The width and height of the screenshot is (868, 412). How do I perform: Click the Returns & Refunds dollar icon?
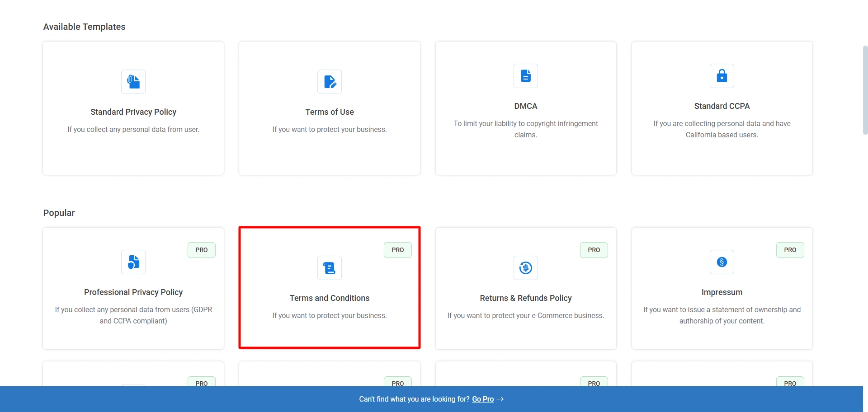[x=526, y=268]
